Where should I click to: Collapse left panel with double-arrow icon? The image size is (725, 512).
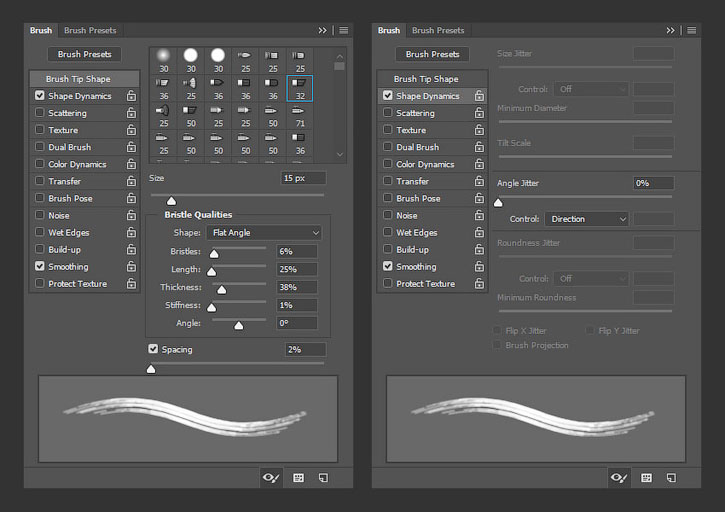pos(322,30)
